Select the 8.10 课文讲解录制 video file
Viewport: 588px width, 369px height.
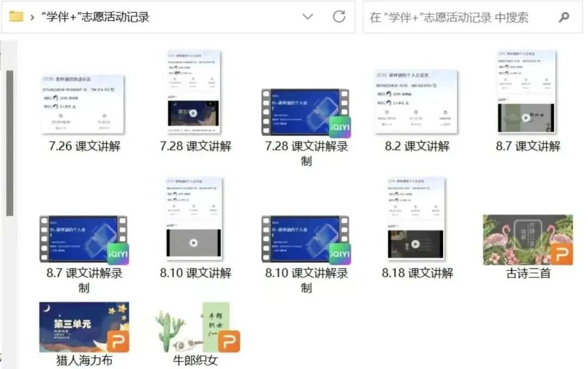pos(305,239)
